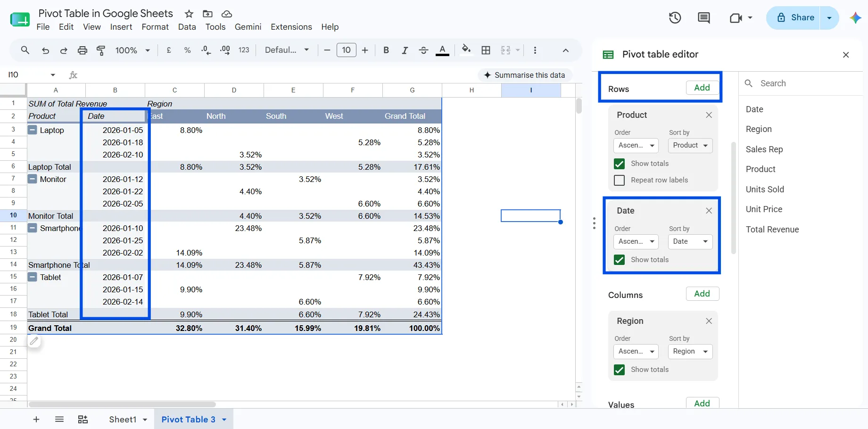868x429 pixels.
Task: Format as currency with the pound icon
Action: tap(169, 50)
